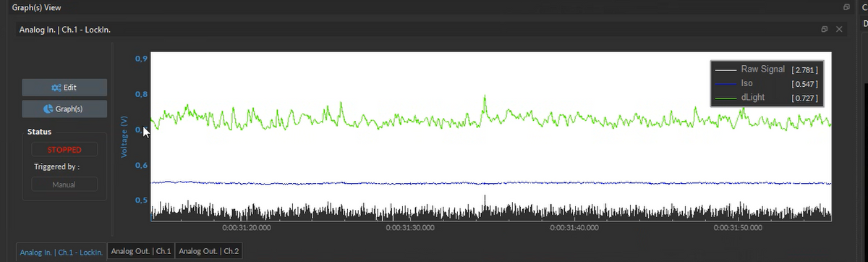The height and width of the screenshot is (262, 868).
Task: Click the Raw Signal value 2.781
Action: pos(805,70)
